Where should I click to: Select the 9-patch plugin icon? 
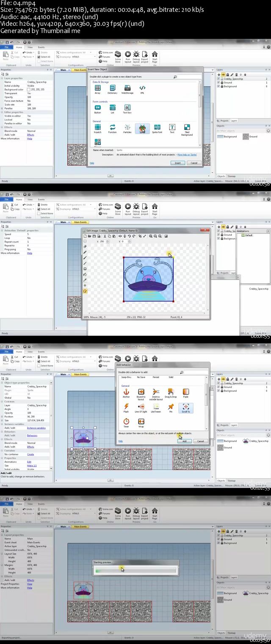pyautogui.click(x=97, y=129)
